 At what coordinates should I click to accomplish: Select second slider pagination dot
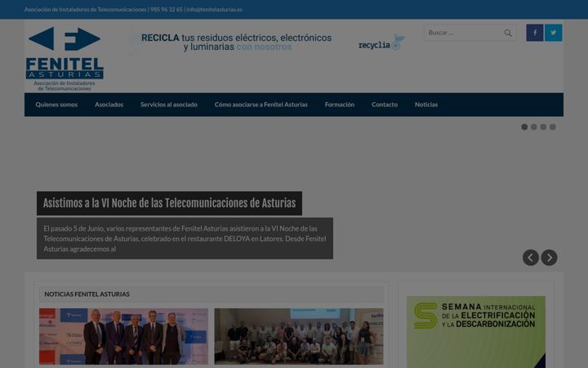[x=534, y=127]
